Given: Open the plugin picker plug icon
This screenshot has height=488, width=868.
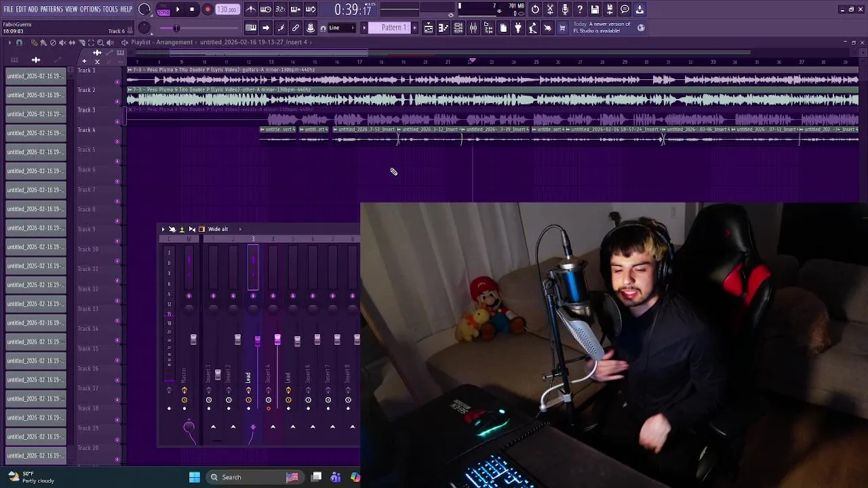Looking at the screenshot, I should (518, 28).
